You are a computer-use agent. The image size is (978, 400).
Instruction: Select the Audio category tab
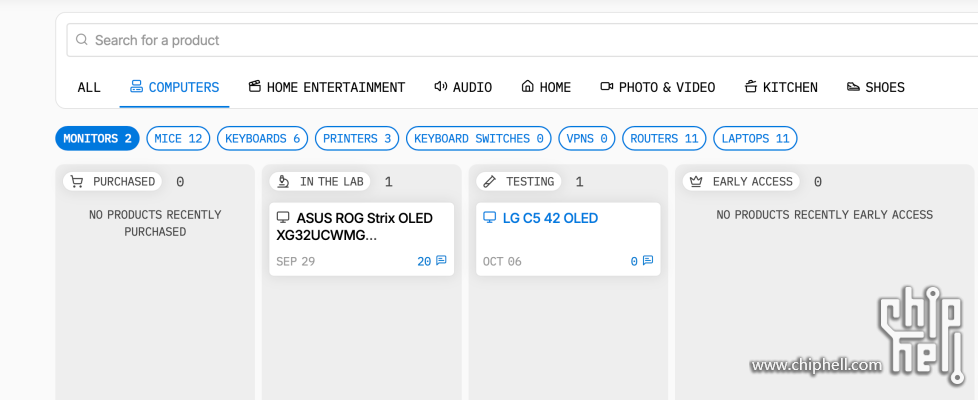(x=463, y=87)
